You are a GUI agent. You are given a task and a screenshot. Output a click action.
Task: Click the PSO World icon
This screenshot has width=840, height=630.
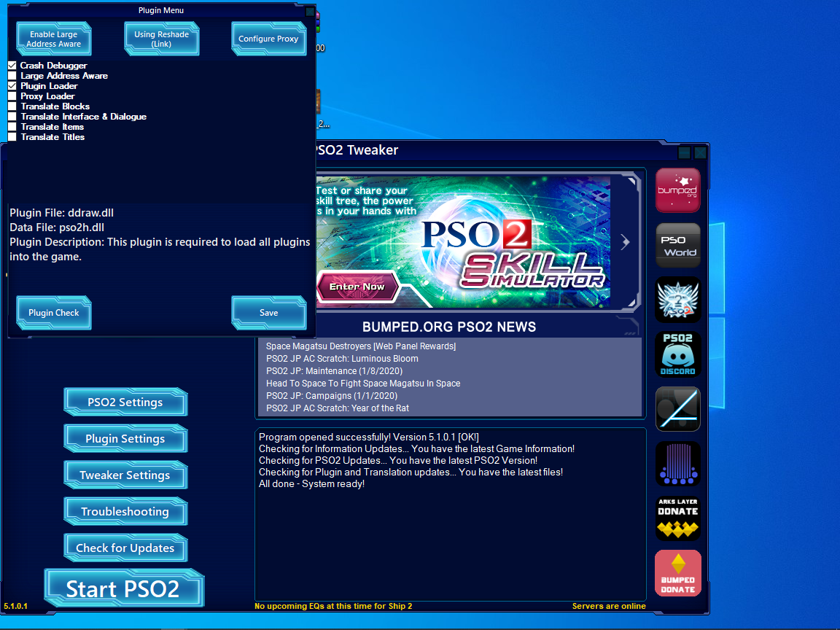[677, 245]
